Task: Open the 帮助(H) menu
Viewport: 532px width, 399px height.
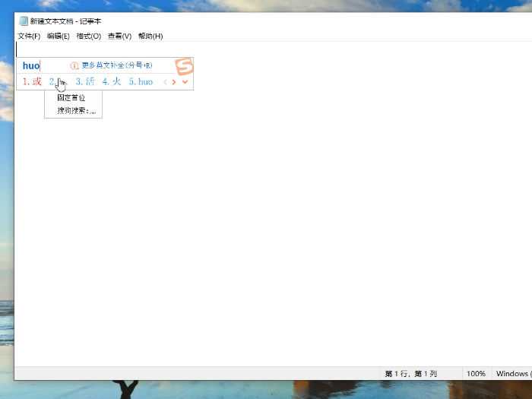Action: 150,36
